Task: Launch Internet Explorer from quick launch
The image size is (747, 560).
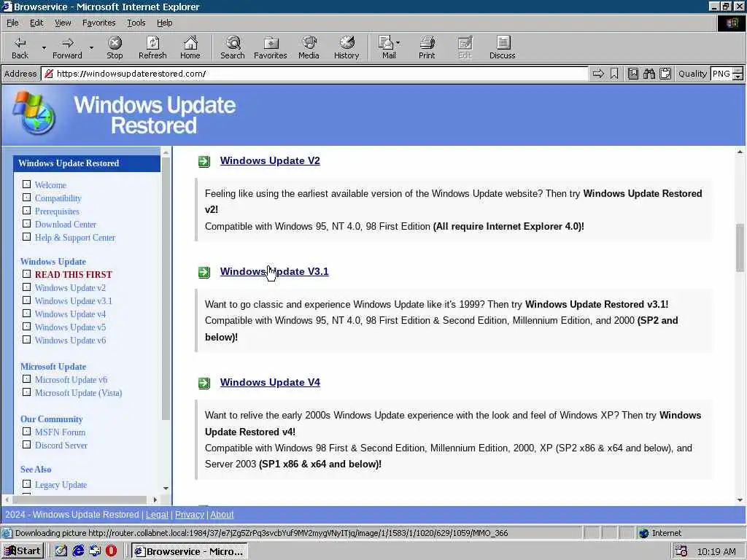Action: 78,551
